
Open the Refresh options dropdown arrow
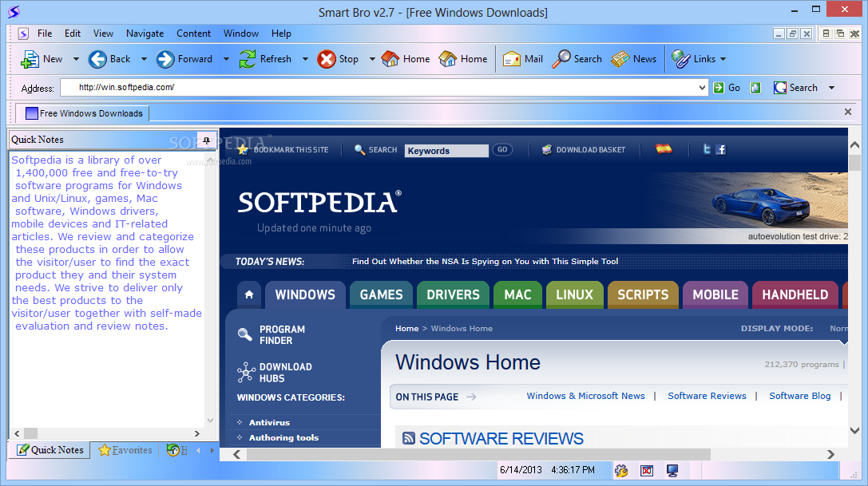(305, 59)
